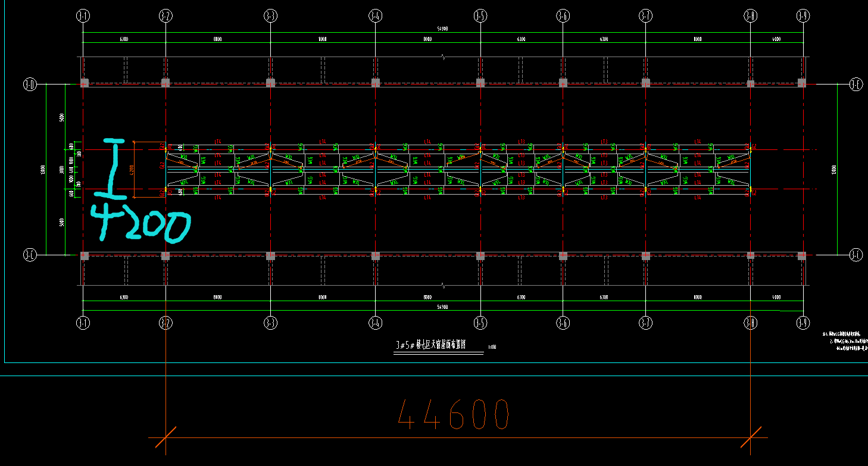Pick the bottom grid bubble 3-6

pos(563,323)
